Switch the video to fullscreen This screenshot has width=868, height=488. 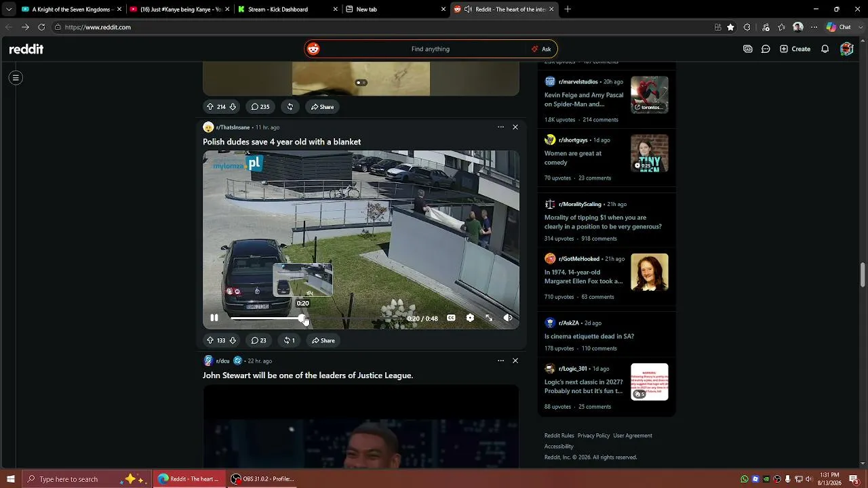tap(489, 318)
